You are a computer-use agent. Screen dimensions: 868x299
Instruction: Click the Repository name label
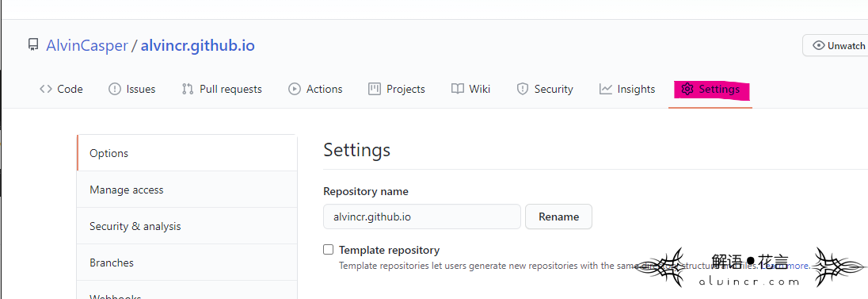(x=366, y=191)
